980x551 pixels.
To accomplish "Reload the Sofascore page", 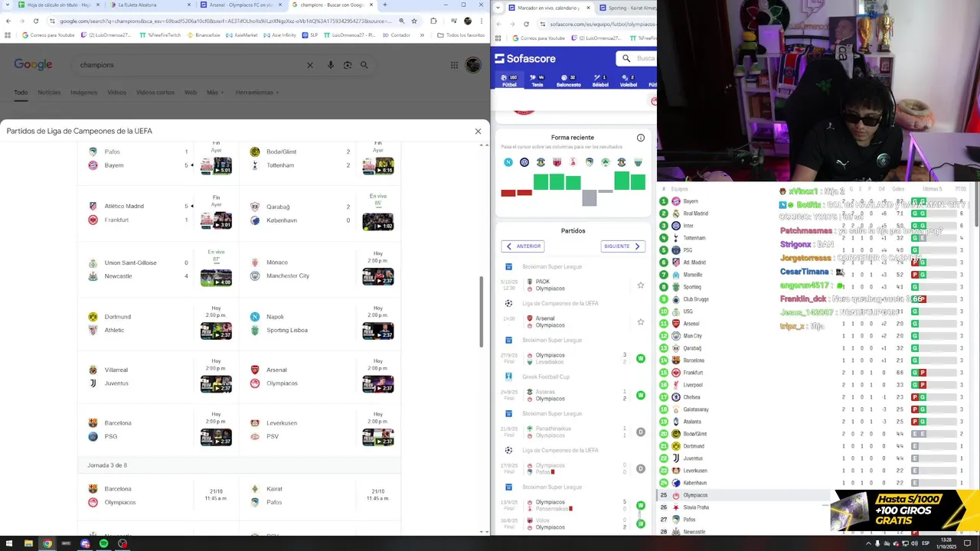I will coord(525,24).
